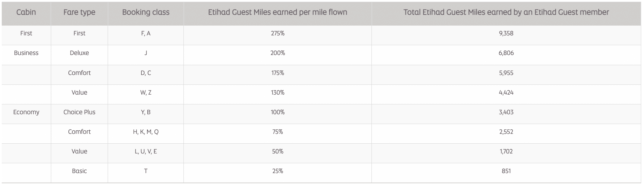Viewport: 644px width, 185px height.
Task: Select booking class H, K, M, Q cell
Action: (x=146, y=132)
